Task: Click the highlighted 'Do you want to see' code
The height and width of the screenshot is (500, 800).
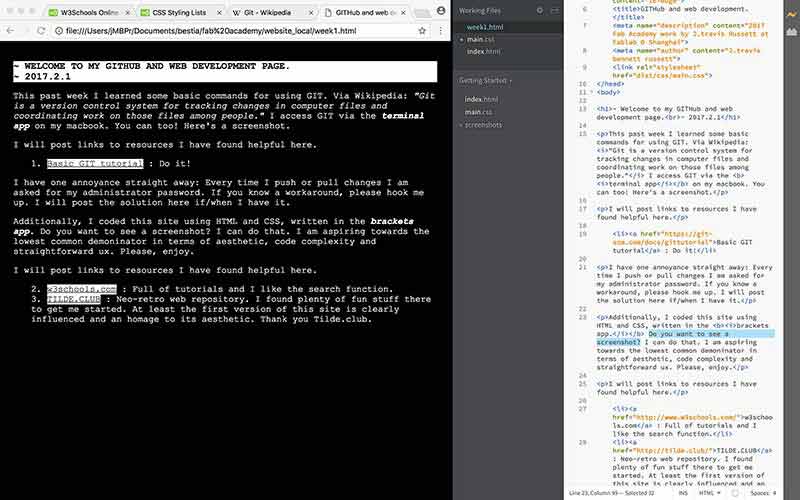Action: click(x=689, y=334)
